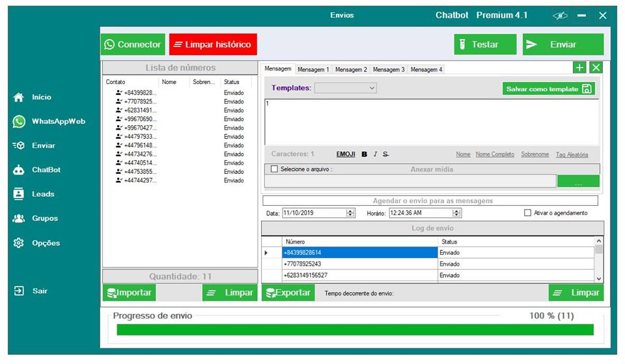The width and height of the screenshot is (625, 364).
Task: Click the Sair exit icon
Action: coord(19,290)
